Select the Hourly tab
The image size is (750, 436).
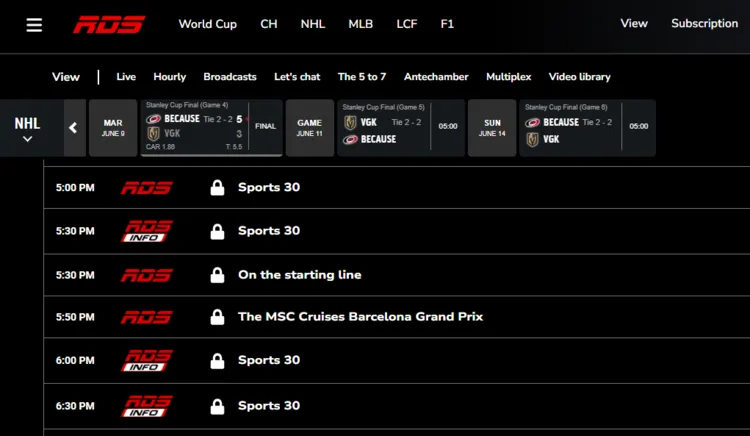(x=170, y=76)
